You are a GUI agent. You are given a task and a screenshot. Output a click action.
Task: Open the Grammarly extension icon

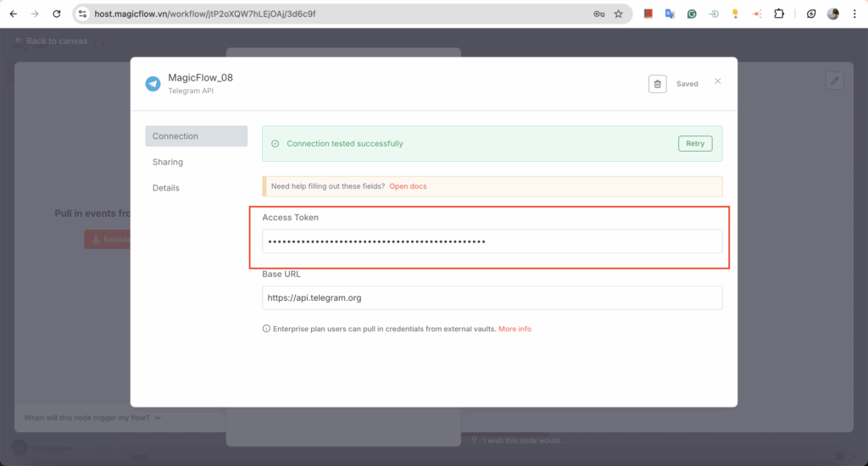[692, 14]
